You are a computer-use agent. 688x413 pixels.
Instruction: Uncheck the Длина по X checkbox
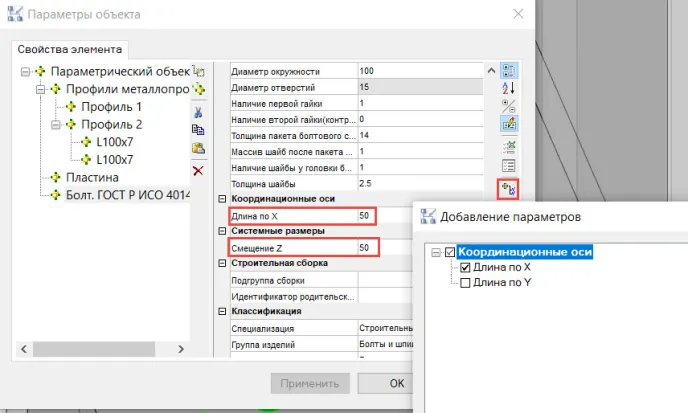click(465, 268)
